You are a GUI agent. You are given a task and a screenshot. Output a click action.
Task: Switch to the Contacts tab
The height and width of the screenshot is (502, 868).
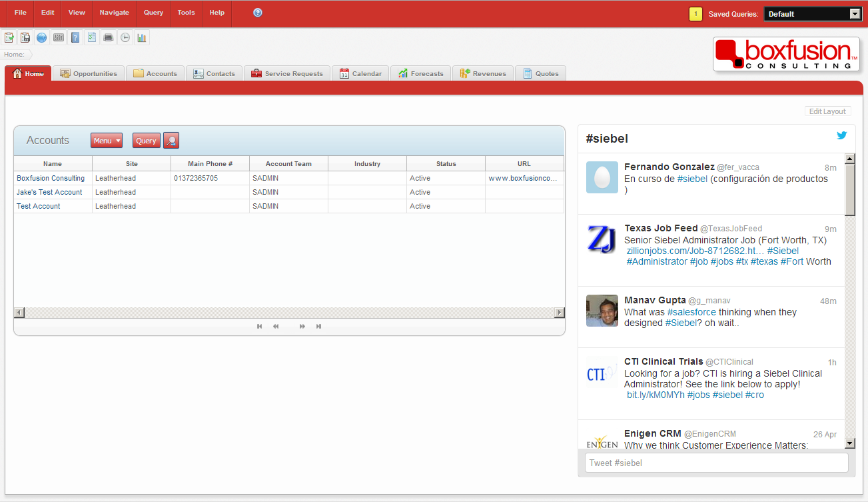214,73
